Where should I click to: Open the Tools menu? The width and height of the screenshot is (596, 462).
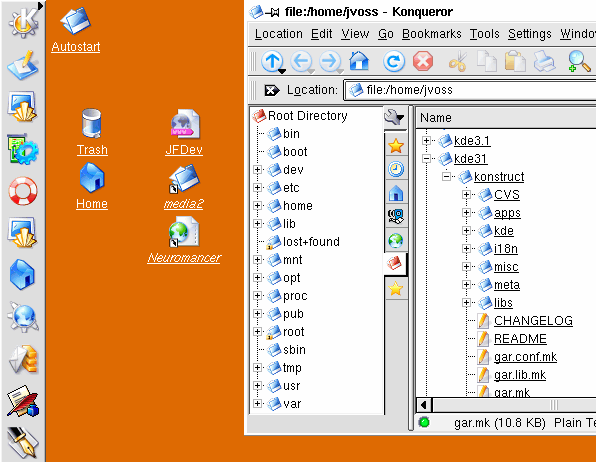484,34
